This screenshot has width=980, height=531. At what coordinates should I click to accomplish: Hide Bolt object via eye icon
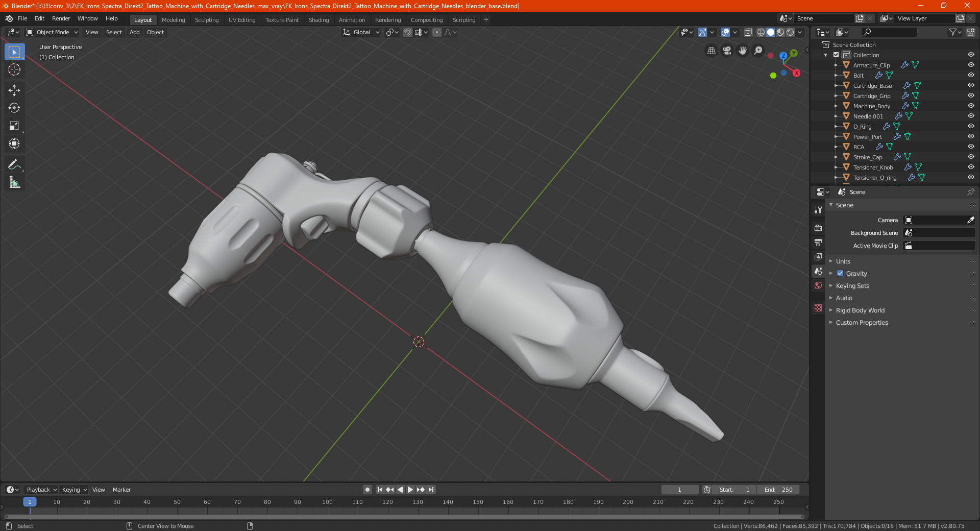point(971,75)
